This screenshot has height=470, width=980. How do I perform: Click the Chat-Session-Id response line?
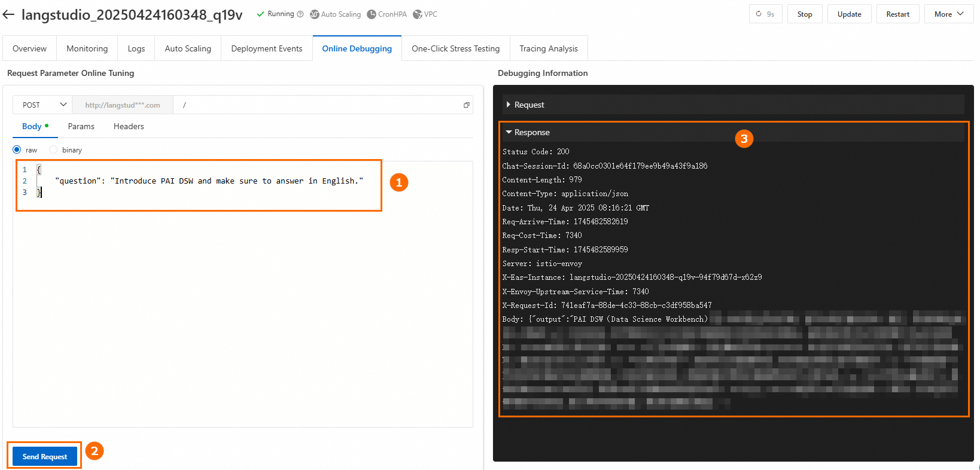605,166
